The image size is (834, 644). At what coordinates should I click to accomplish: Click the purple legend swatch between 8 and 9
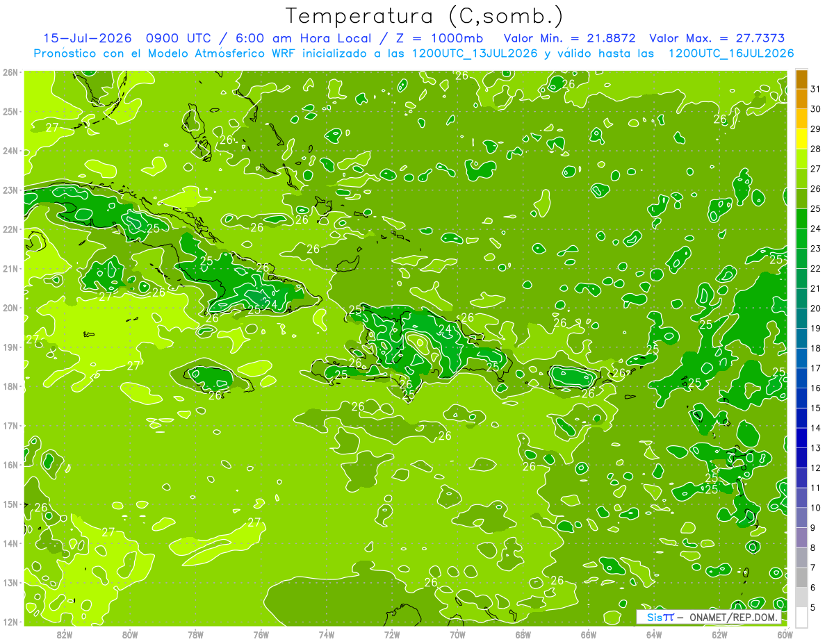point(801,538)
